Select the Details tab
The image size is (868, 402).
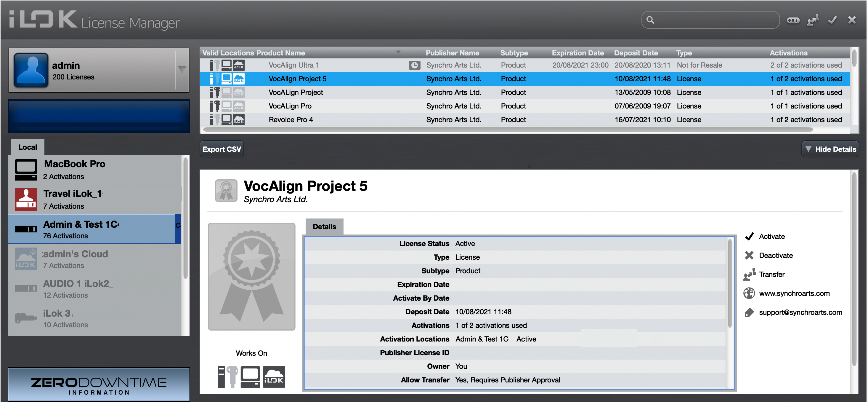tap(324, 226)
